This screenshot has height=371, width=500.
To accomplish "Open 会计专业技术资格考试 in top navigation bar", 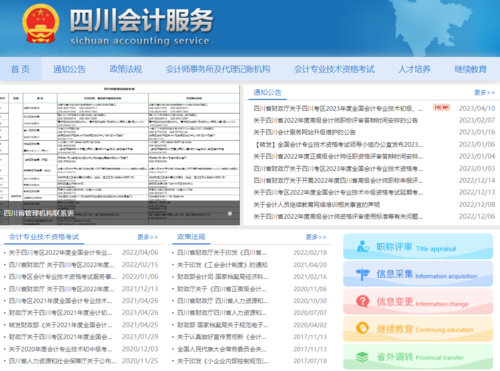I will 334,69.
